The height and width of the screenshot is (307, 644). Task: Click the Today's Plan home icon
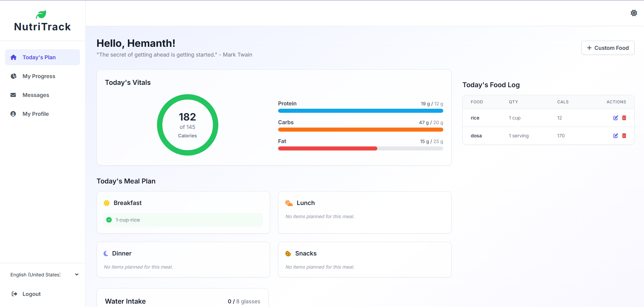pyautogui.click(x=13, y=57)
